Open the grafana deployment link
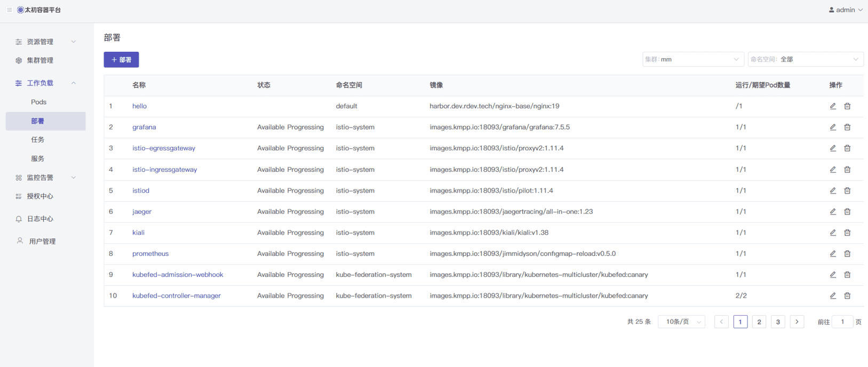The width and height of the screenshot is (868, 367). [144, 127]
